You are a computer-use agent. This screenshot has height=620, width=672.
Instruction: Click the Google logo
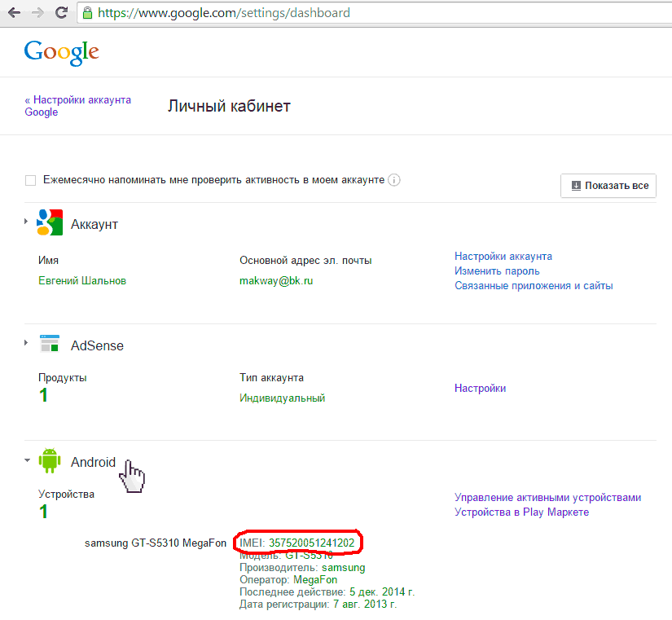(x=61, y=51)
